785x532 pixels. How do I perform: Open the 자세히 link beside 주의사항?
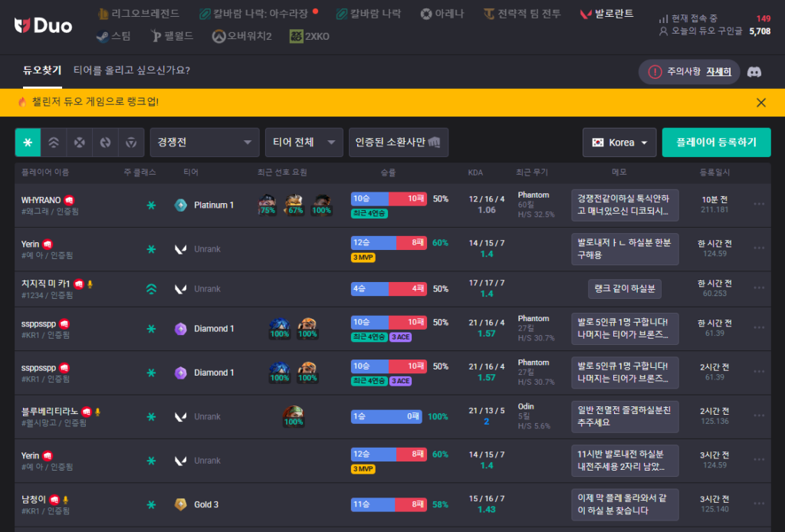pos(718,71)
